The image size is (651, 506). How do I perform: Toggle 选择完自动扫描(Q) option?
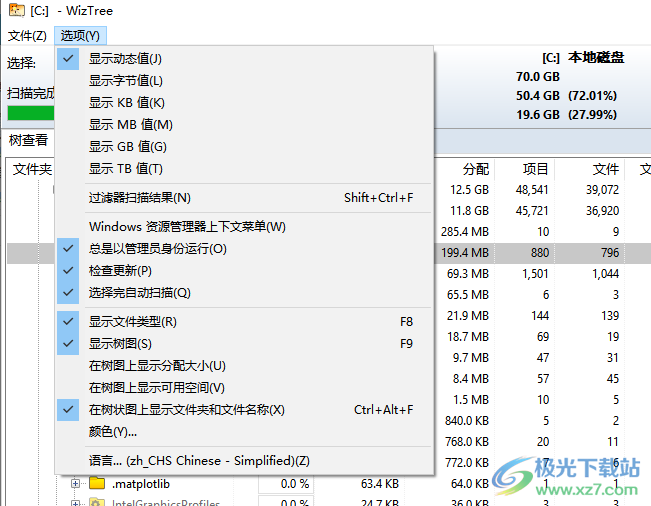(245, 293)
